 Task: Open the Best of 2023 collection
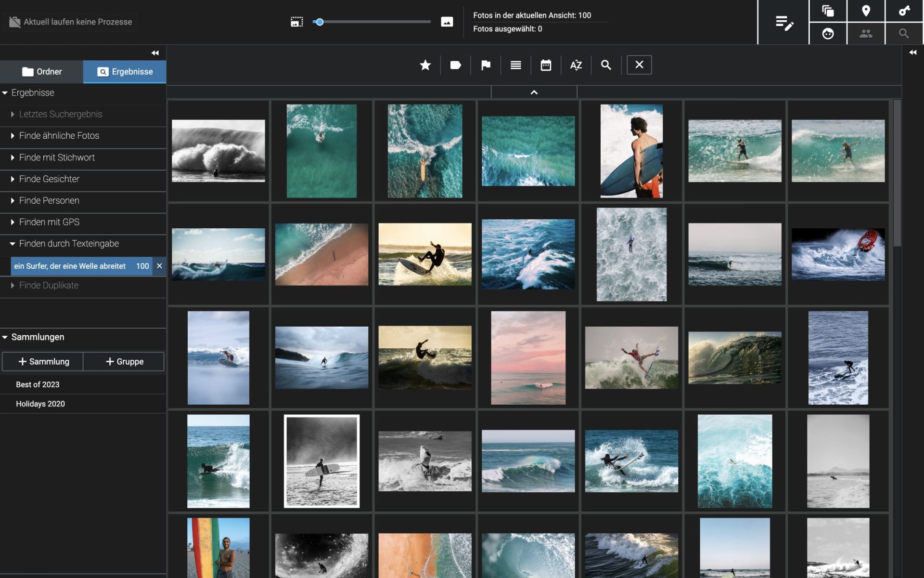pyautogui.click(x=38, y=384)
